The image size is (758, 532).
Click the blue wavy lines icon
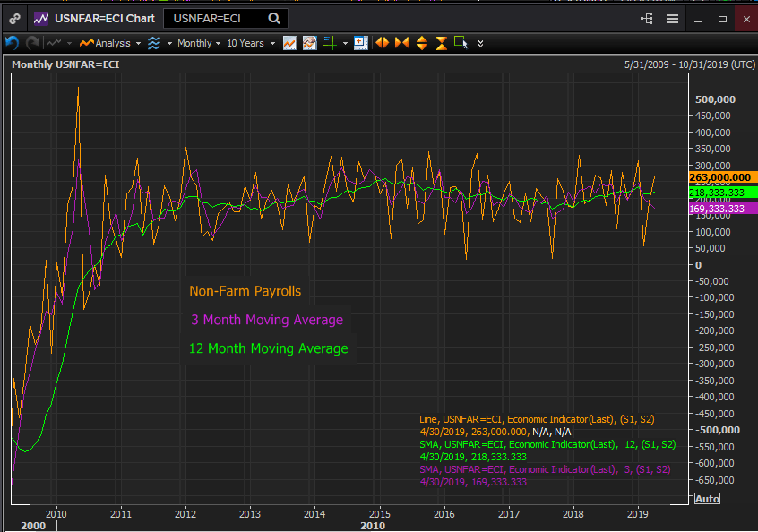pos(154,43)
